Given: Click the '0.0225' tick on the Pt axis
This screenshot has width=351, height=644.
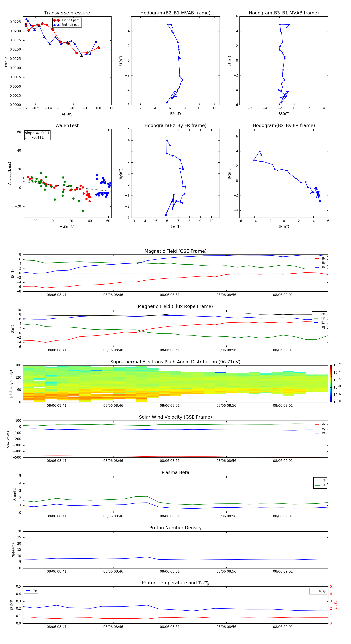Looking at the screenshot, I should (x=15, y=22).
